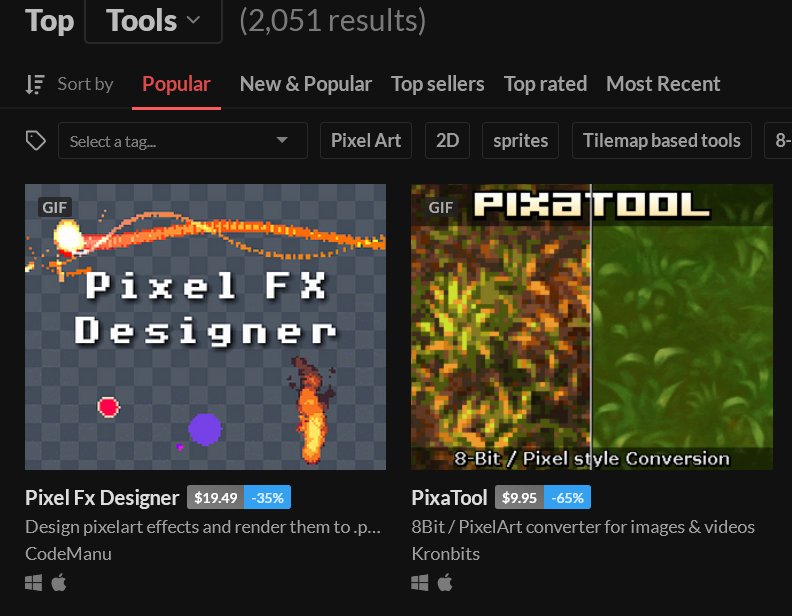Open the Select a tag dropdown
Image resolution: width=792 pixels, height=616 pixels.
(183, 141)
